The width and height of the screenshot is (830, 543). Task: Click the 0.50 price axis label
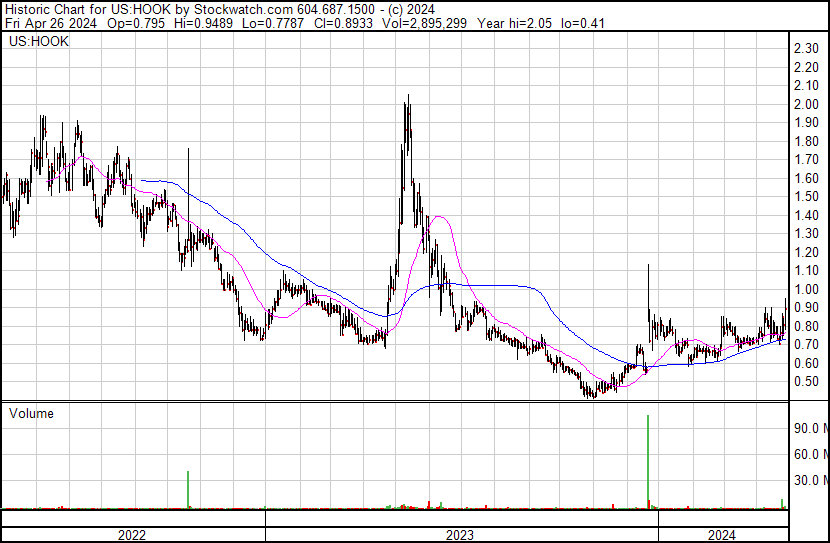tap(806, 383)
